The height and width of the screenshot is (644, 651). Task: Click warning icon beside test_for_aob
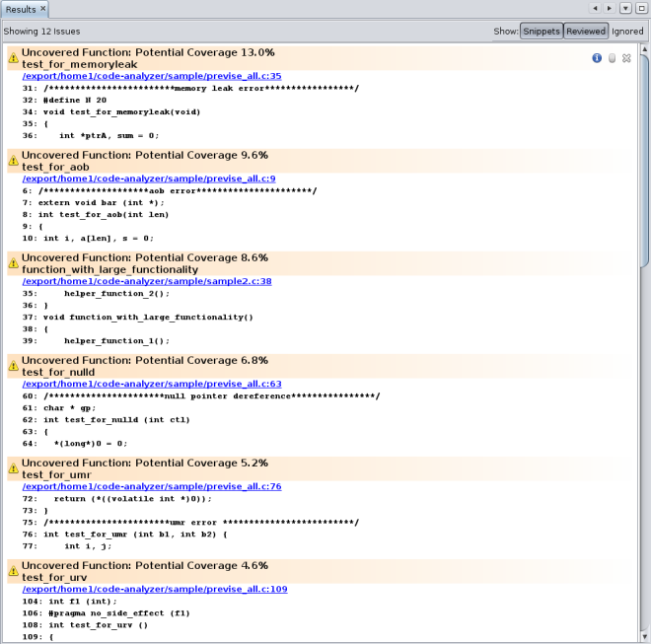pos(13,160)
